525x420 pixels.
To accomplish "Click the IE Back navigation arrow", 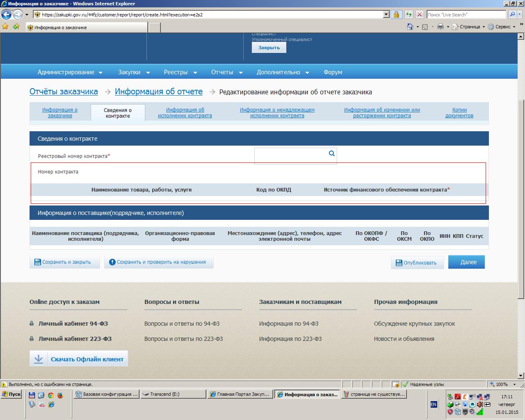I will point(6,15).
